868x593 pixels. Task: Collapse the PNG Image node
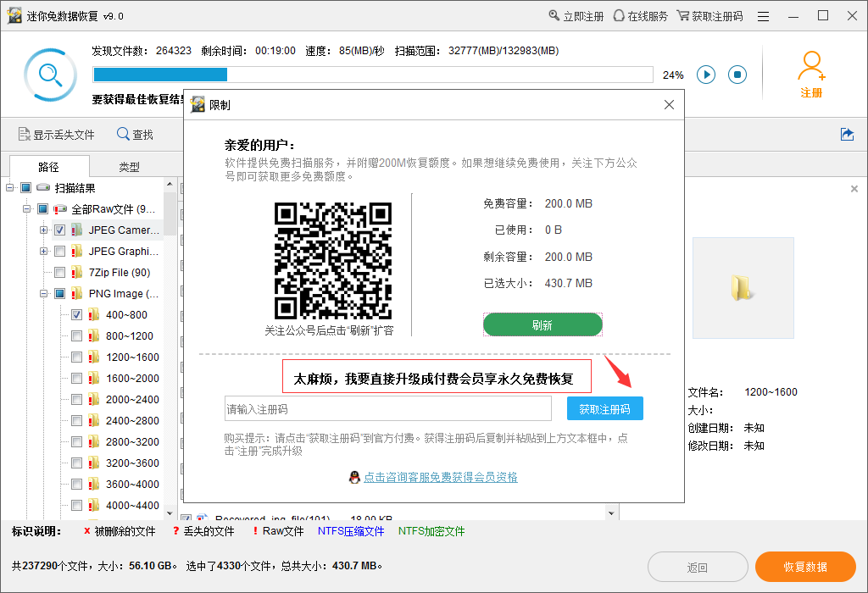[x=44, y=293]
